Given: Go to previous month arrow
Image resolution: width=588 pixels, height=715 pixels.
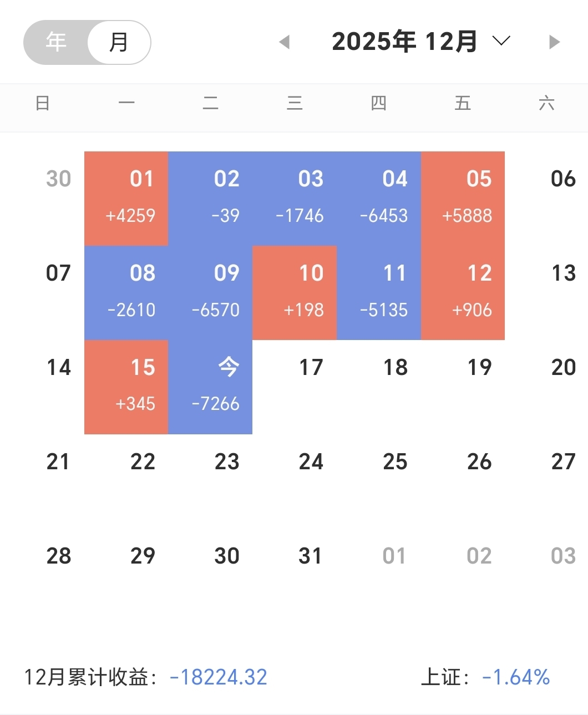Looking at the screenshot, I should click(285, 42).
